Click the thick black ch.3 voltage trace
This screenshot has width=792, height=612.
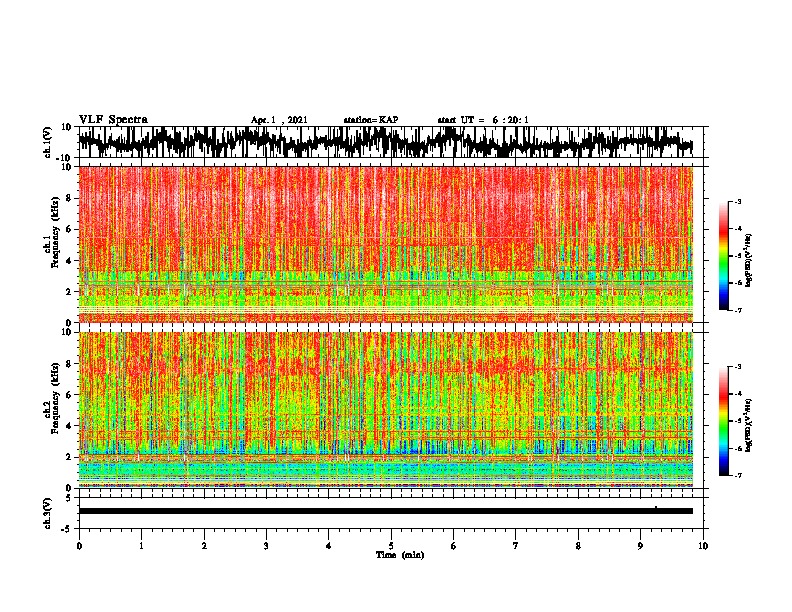(x=385, y=511)
